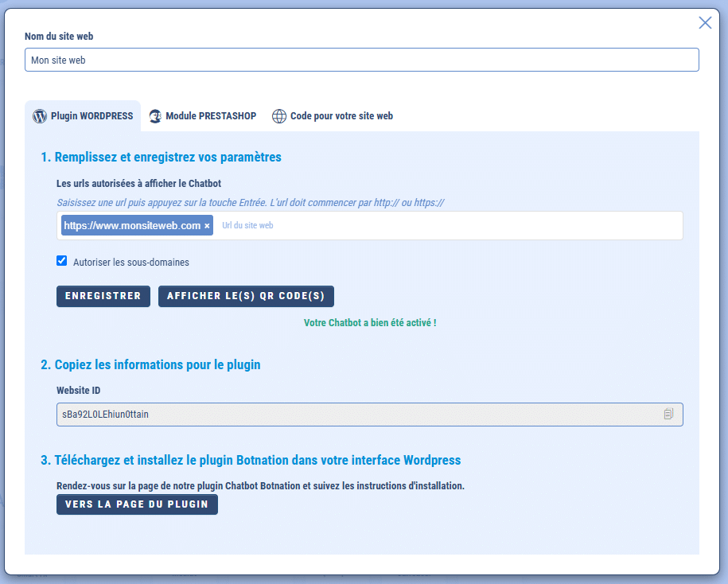
Task: Toggle the 'Autoriser les sous-domaines' checkbox
Action: 62,261
